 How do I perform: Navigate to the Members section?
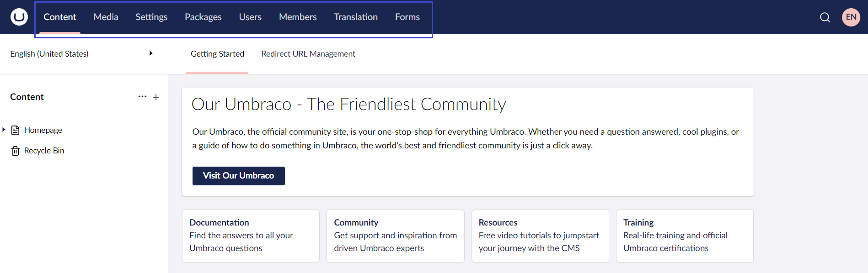298,17
